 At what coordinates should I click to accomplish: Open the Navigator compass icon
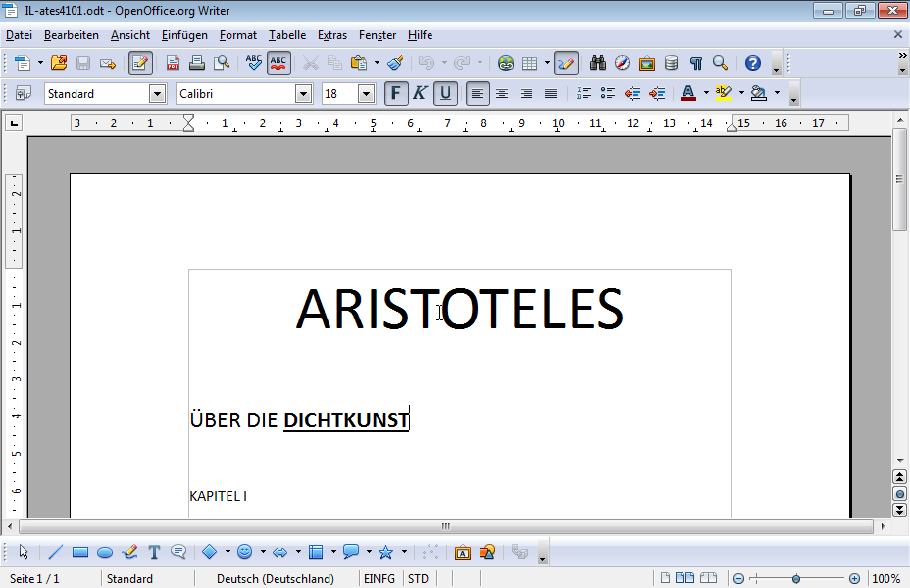coord(622,63)
